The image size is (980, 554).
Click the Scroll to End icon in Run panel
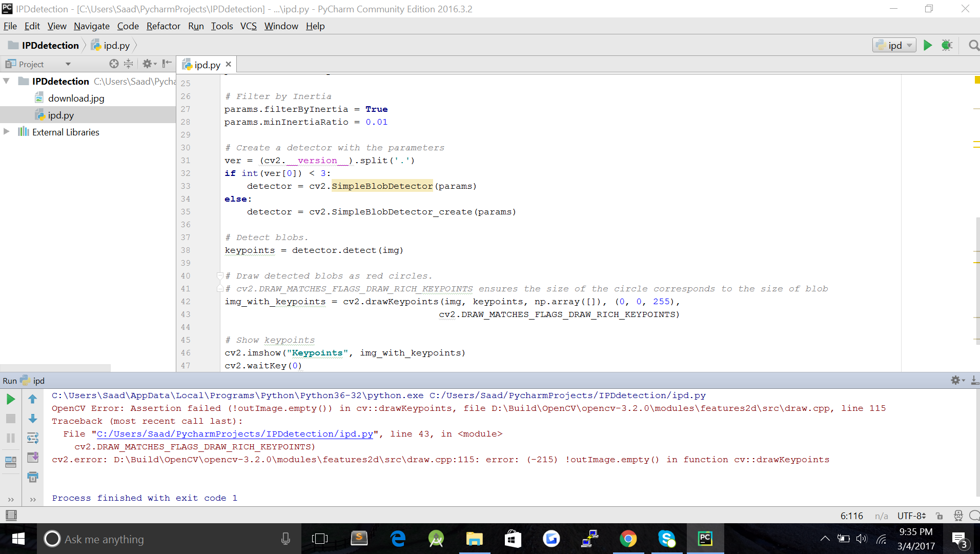[33, 457]
